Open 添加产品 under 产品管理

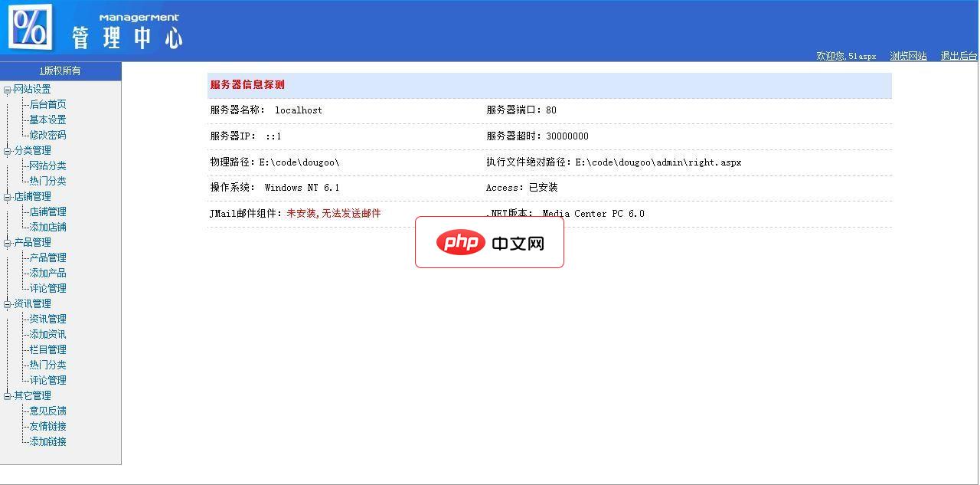click(46, 273)
